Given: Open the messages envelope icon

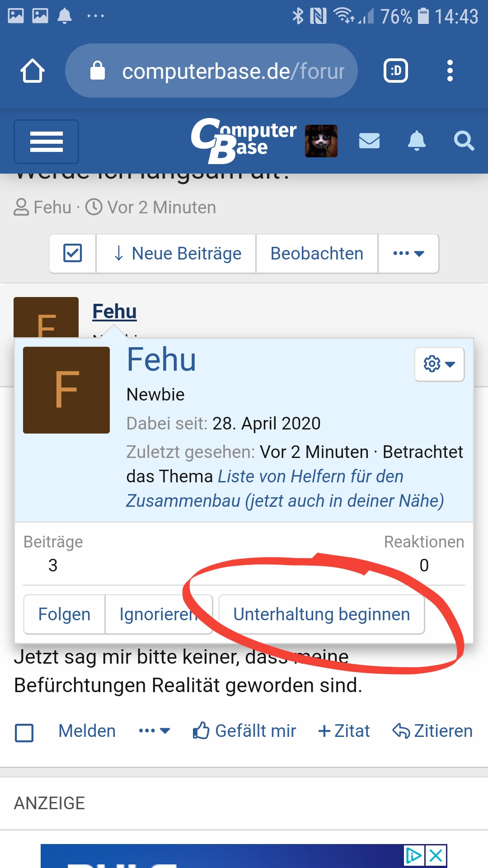Looking at the screenshot, I should (369, 142).
